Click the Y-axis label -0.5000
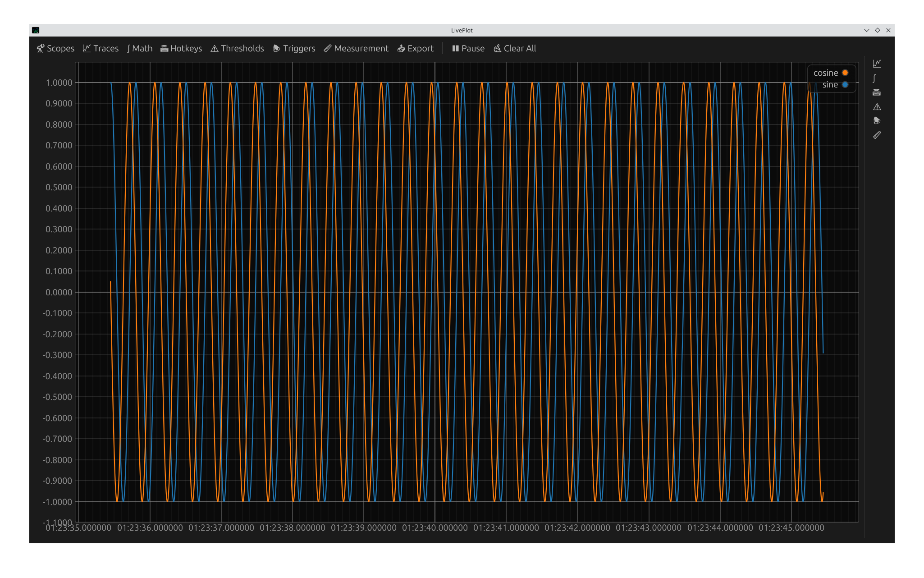The height and width of the screenshot is (578, 924). pos(57,397)
